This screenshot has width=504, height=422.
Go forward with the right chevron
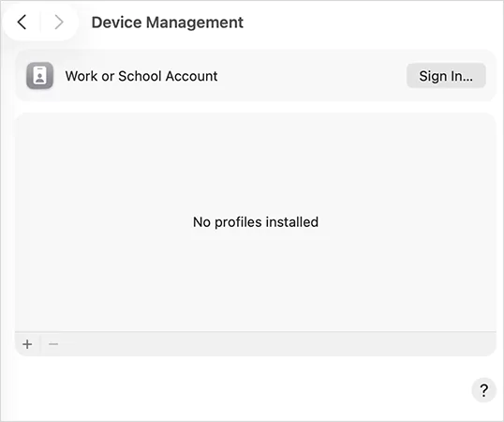[59, 23]
